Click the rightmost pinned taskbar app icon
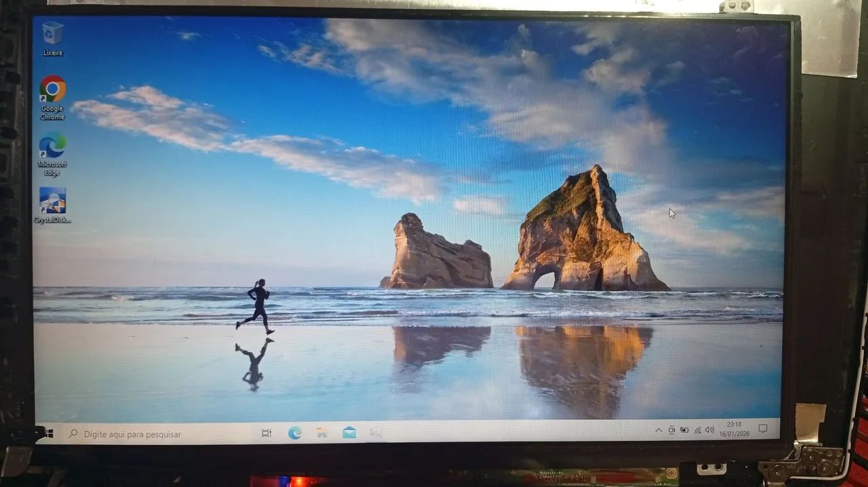Viewport: 868px width, 487px height. point(376,432)
